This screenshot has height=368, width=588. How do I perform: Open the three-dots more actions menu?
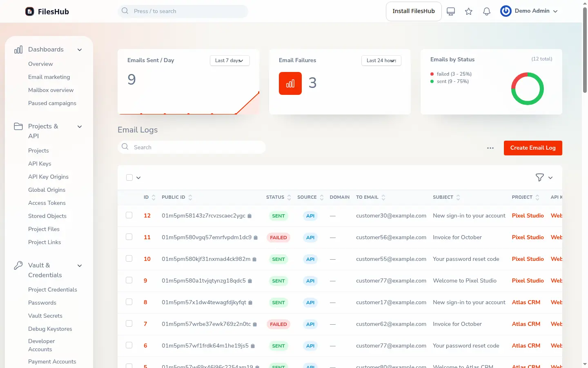point(490,148)
